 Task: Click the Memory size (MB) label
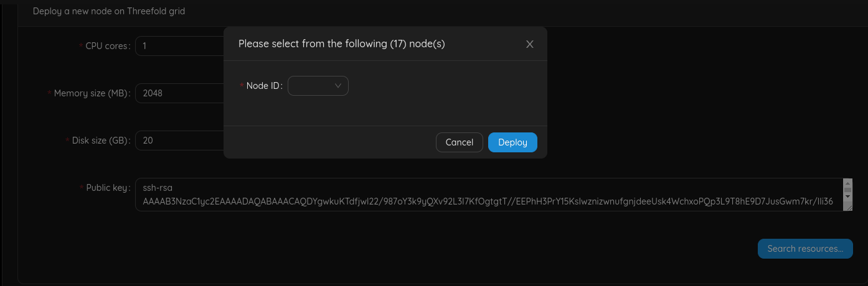pos(91,93)
